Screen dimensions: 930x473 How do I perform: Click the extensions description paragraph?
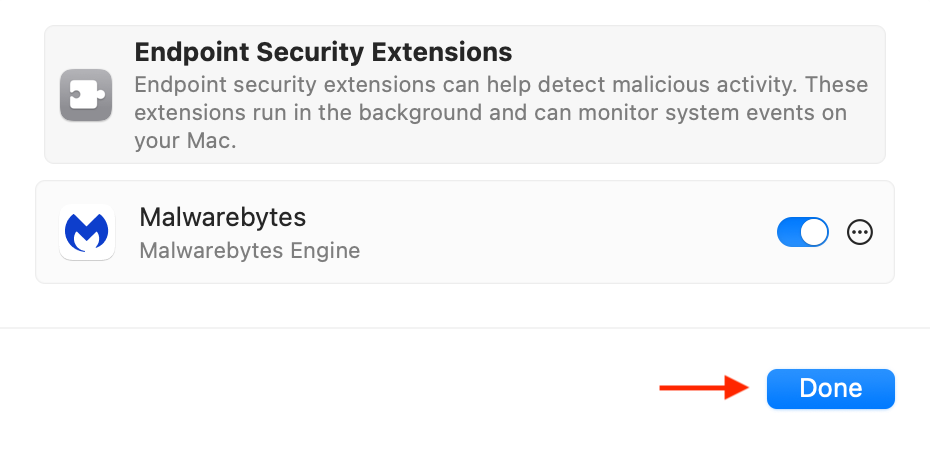(500, 112)
